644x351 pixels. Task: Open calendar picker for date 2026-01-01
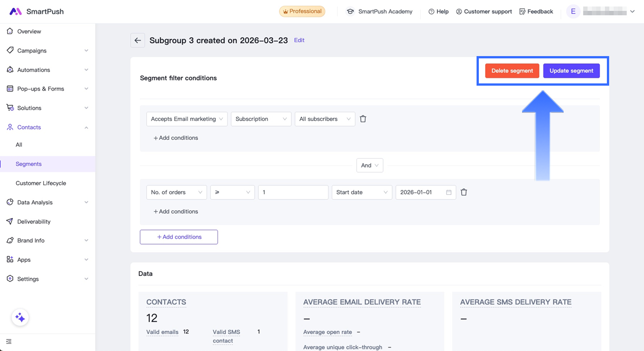(449, 192)
